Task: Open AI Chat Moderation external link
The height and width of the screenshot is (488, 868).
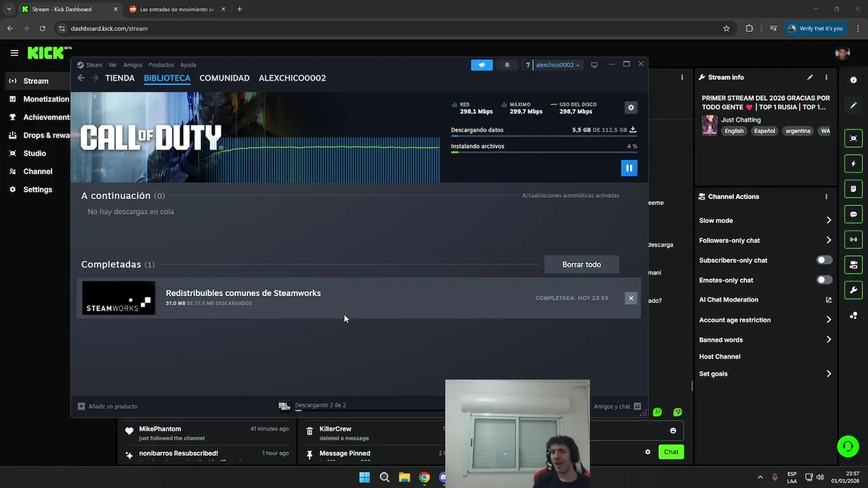Action: tap(829, 300)
